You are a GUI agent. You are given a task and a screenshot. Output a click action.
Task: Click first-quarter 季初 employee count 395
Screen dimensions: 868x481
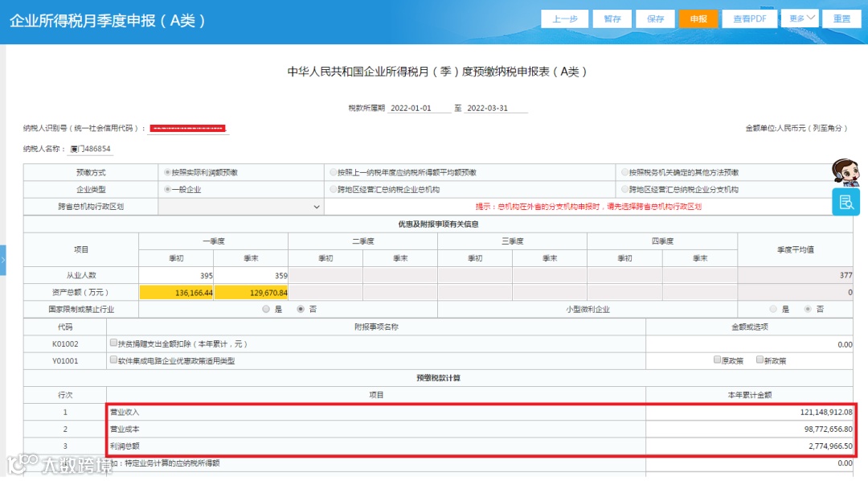tap(176, 275)
